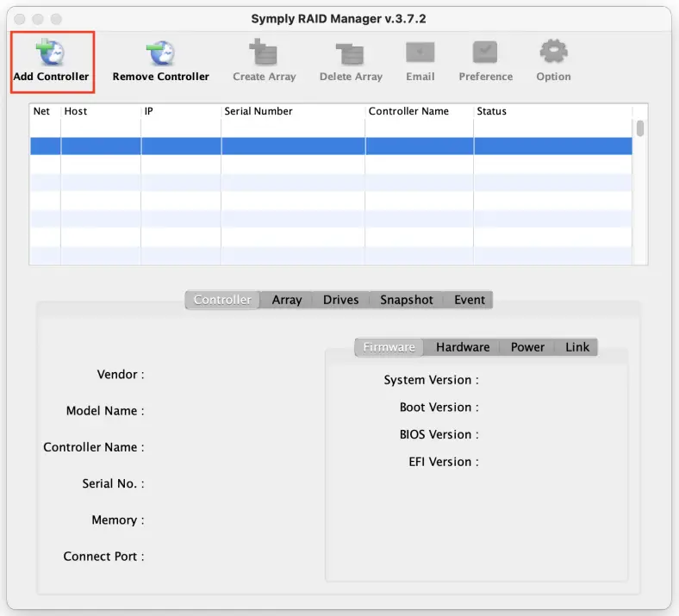Click the Remove Controller globe icon
679x616 pixels.
point(160,52)
